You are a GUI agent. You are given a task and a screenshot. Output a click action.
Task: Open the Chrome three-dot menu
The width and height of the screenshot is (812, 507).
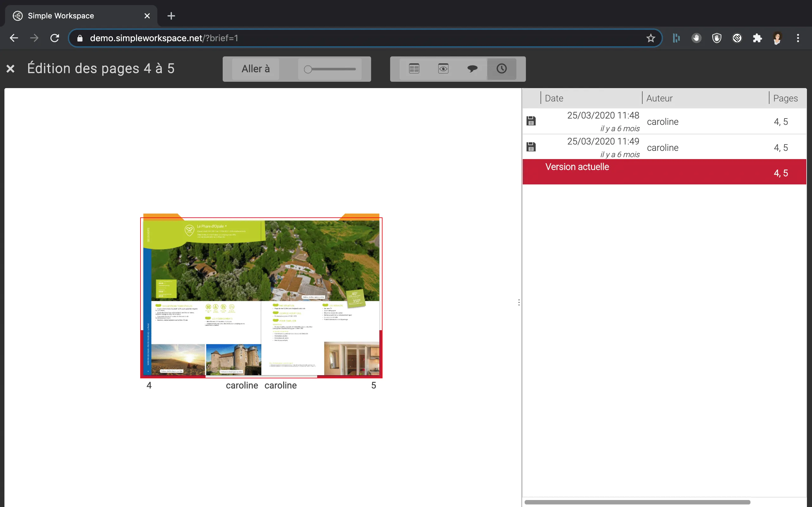tap(798, 38)
